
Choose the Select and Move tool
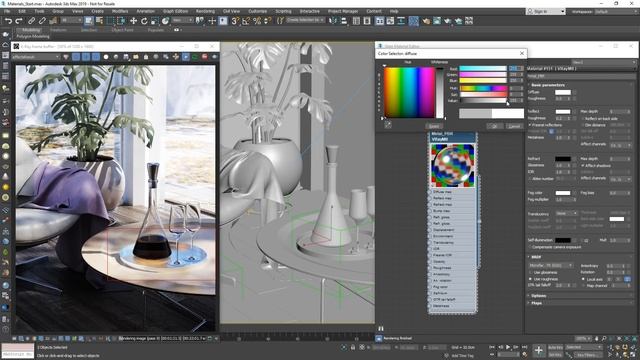tap(133, 21)
